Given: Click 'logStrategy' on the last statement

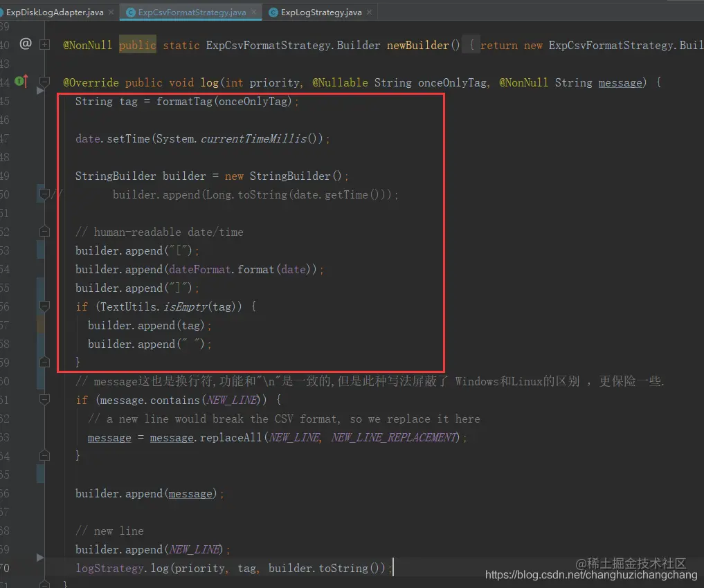Looking at the screenshot, I should click(x=109, y=568).
